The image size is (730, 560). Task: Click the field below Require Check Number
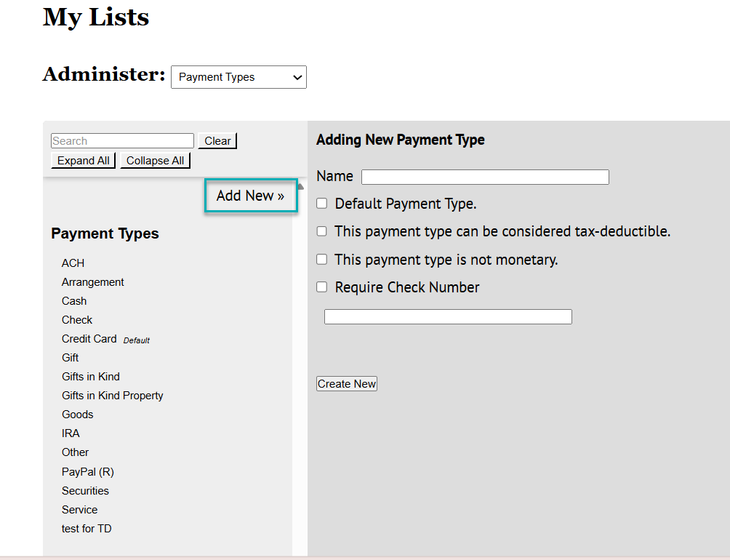tap(448, 316)
